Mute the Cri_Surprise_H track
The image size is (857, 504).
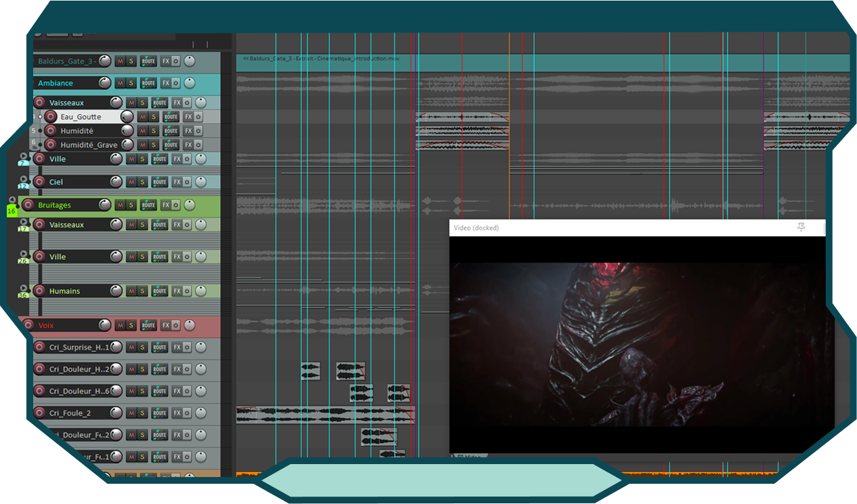131,348
